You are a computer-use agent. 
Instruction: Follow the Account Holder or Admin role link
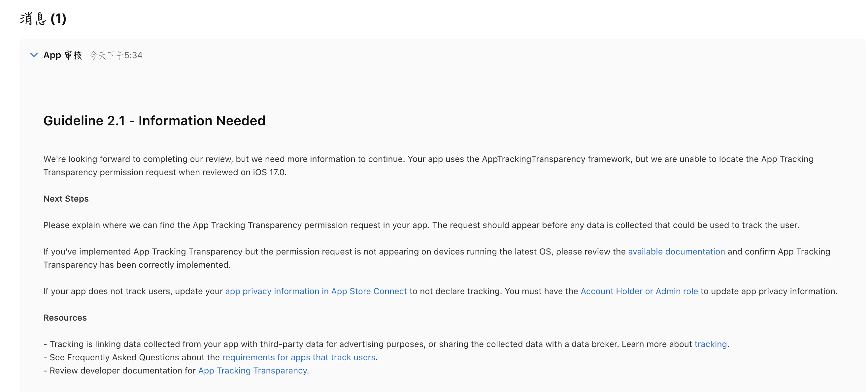coord(639,291)
